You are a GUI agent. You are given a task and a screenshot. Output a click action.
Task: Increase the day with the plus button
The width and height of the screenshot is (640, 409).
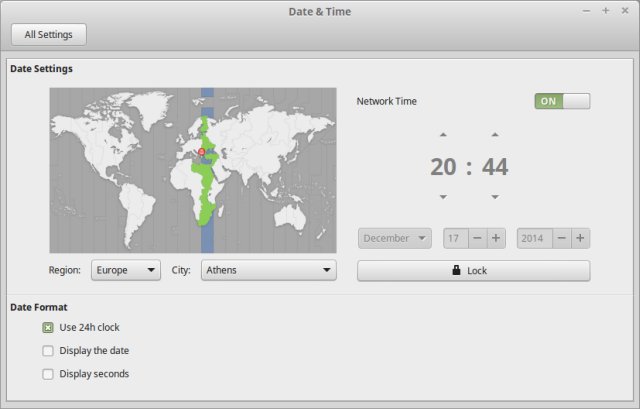tap(496, 238)
